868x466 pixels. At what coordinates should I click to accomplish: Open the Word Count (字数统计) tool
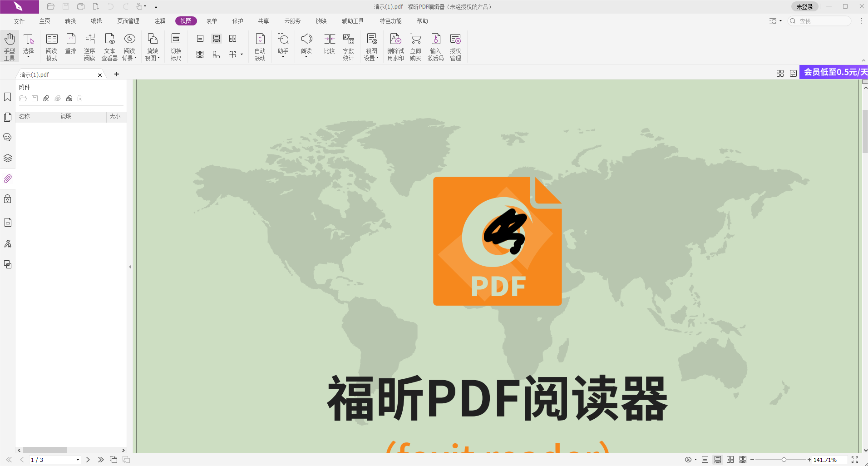(x=348, y=45)
